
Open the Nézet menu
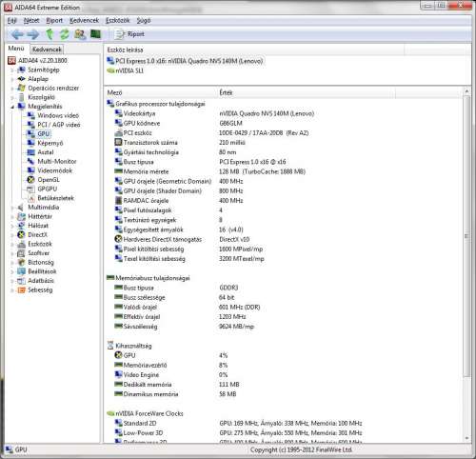[31, 21]
